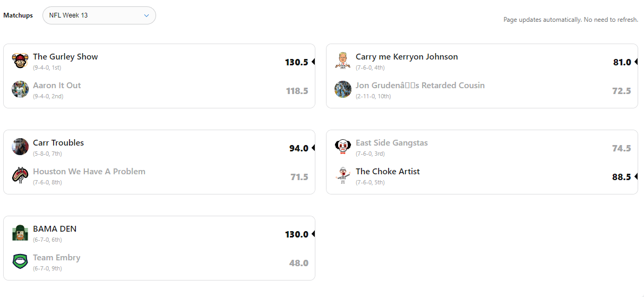
Task: Open the Carr Troubles team link
Action: point(58,143)
